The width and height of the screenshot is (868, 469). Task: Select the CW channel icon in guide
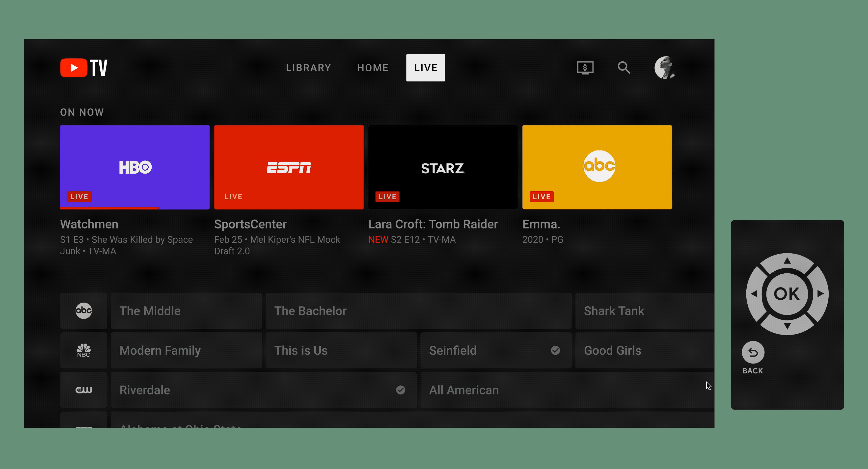click(83, 390)
